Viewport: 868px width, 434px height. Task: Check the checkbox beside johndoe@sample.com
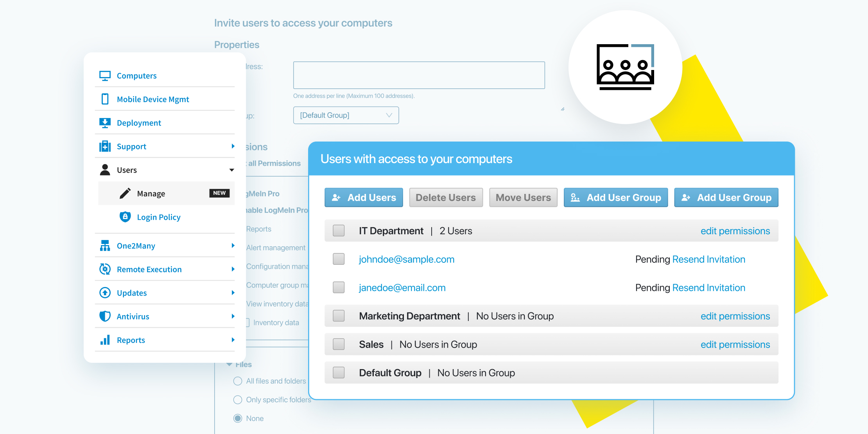[x=339, y=259]
